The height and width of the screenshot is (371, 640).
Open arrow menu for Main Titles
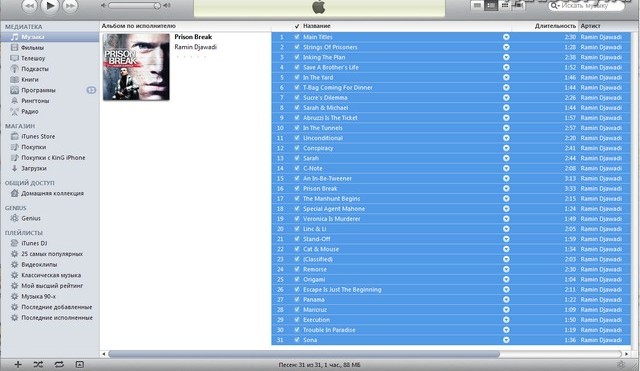click(506, 37)
